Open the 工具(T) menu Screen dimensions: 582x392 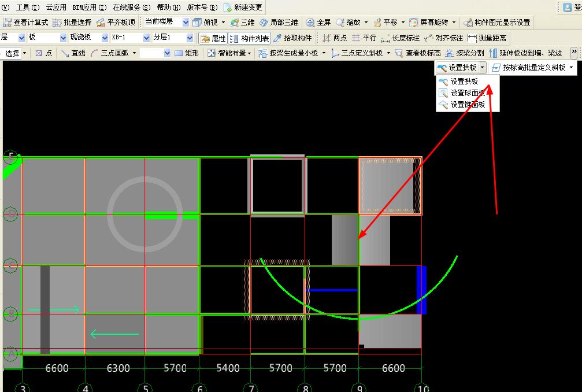[28, 7]
